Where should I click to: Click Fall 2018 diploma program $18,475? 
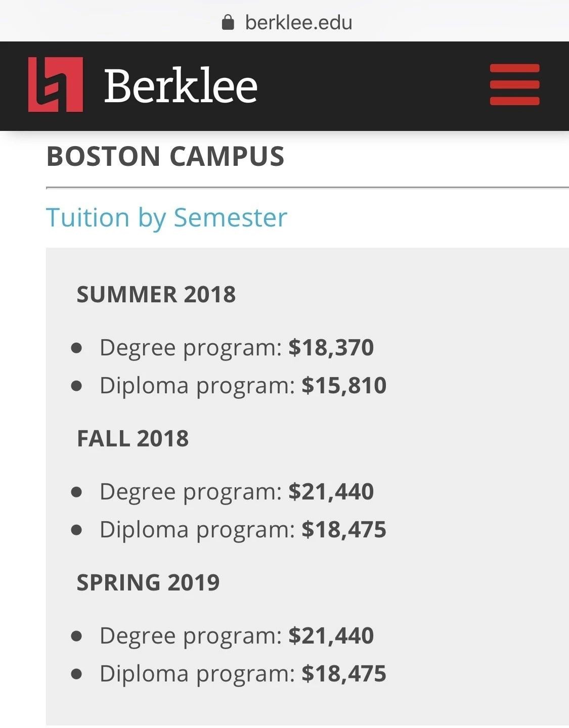[344, 529]
